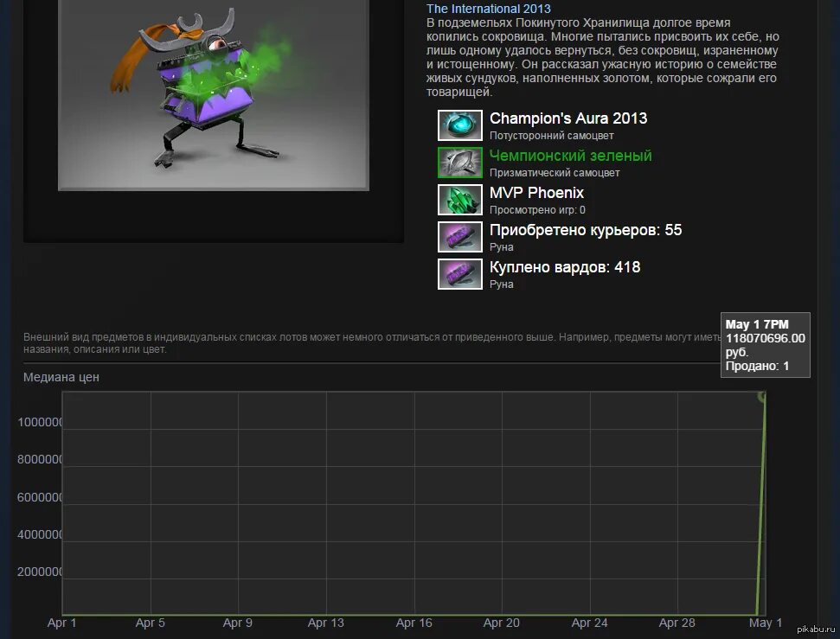Click the green Чемпионский зеленый label
Screen dimensions: 840x639
[x=571, y=156]
